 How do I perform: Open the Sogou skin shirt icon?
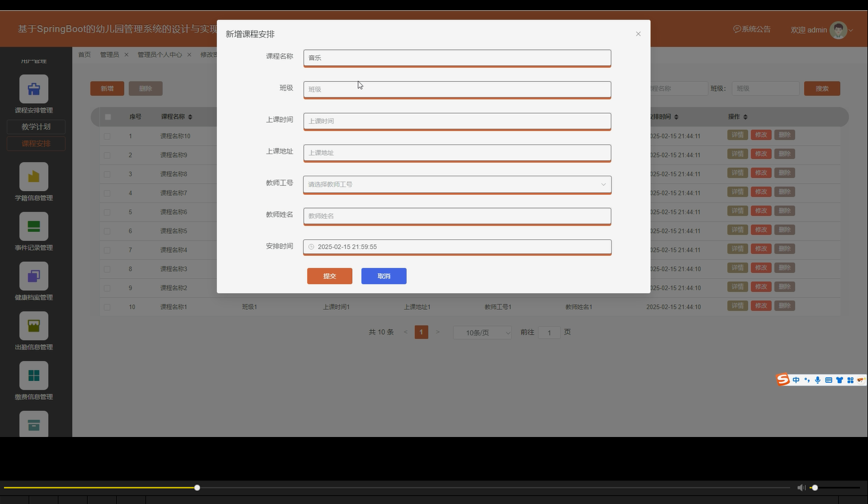coord(839,380)
